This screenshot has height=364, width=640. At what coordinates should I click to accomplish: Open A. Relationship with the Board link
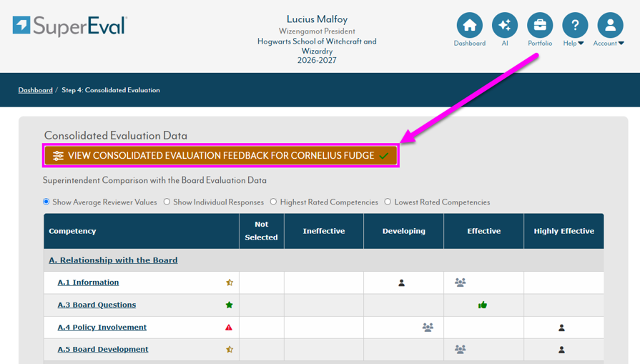pos(113,260)
